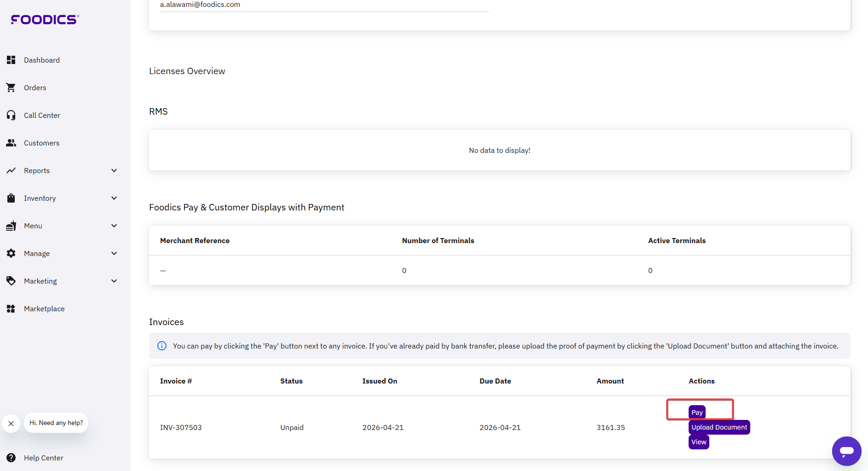Select Customers in the sidebar
Image resolution: width=868 pixels, height=471 pixels.
(x=41, y=143)
